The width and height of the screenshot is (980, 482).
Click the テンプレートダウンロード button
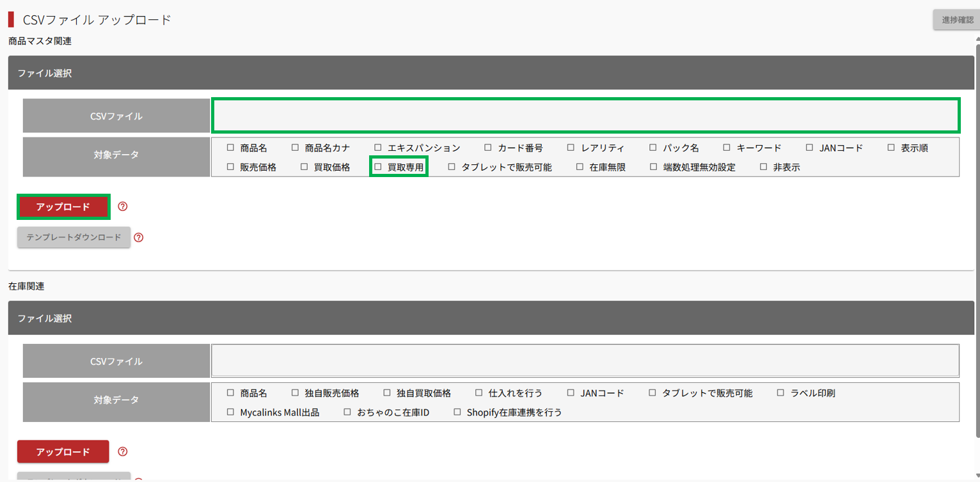pyautogui.click(x=74, y=237)
